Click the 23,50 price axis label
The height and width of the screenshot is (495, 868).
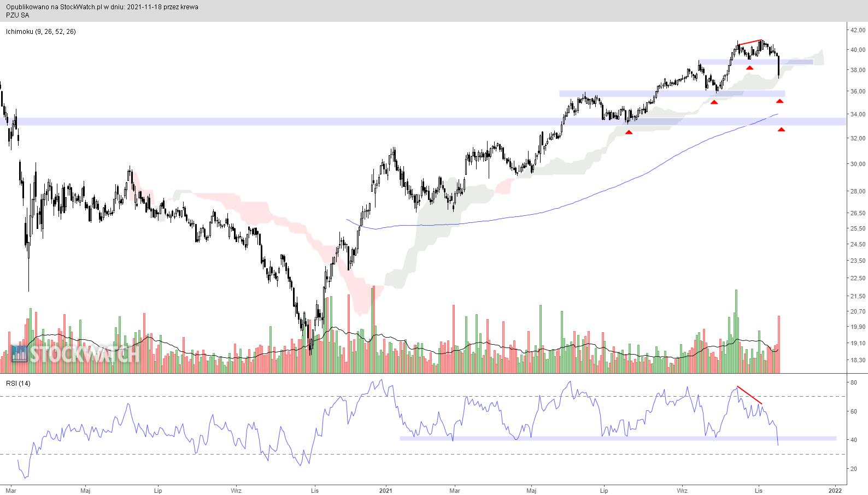[857, 261]
